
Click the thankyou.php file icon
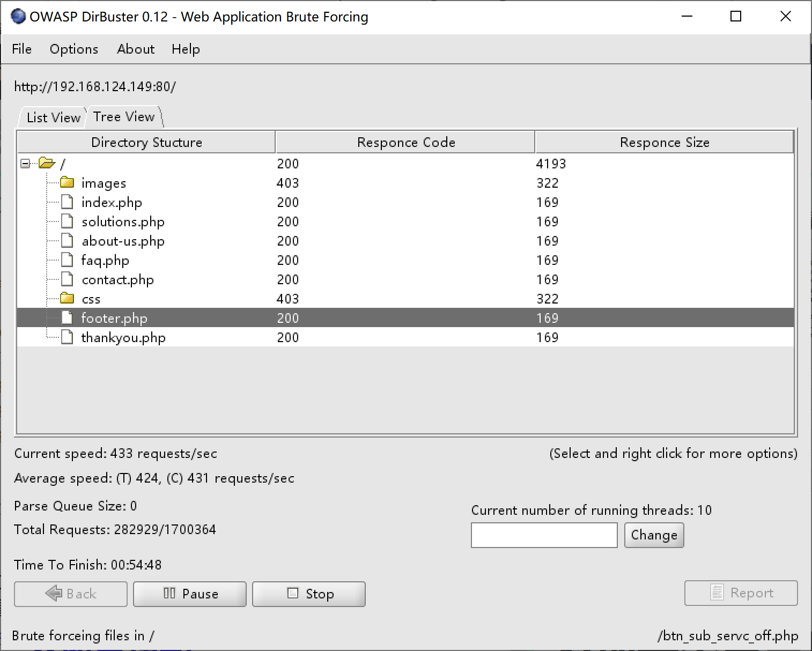point(67,337)
